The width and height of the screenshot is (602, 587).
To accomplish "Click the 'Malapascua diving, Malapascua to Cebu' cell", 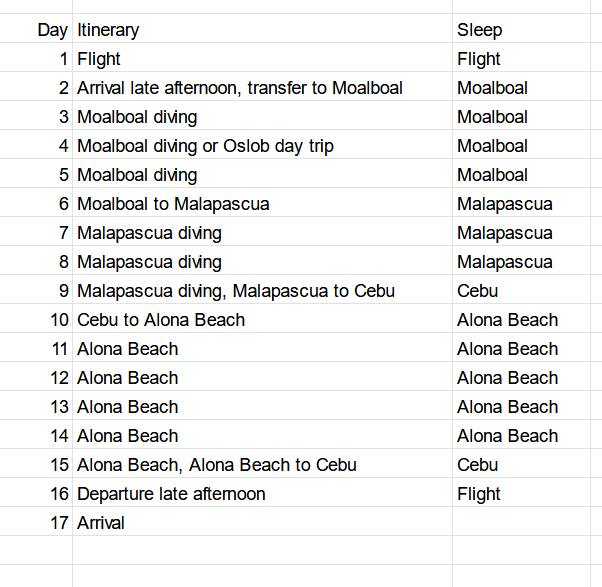I will (x=236, y=291).
